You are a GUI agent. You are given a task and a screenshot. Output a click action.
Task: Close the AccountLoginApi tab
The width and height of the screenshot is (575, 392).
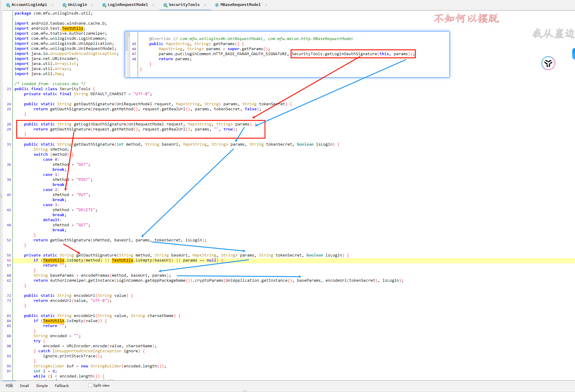(x=53, y=5)
